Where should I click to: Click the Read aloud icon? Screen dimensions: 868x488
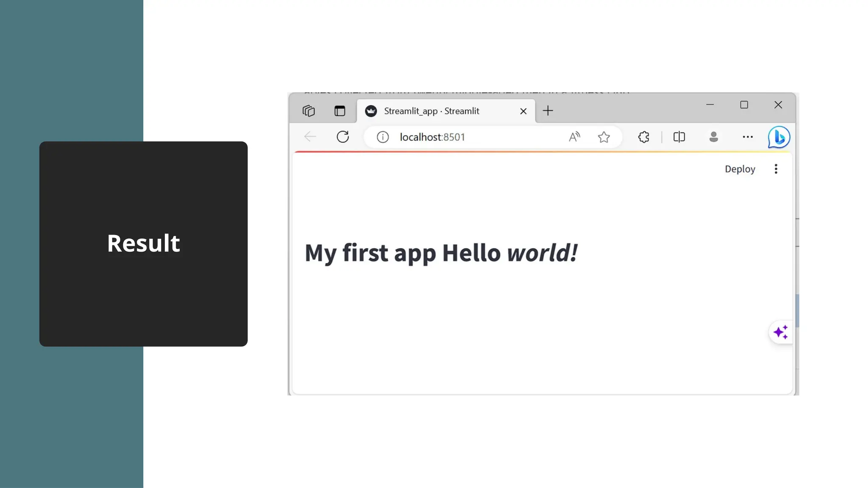coord(574,137)
